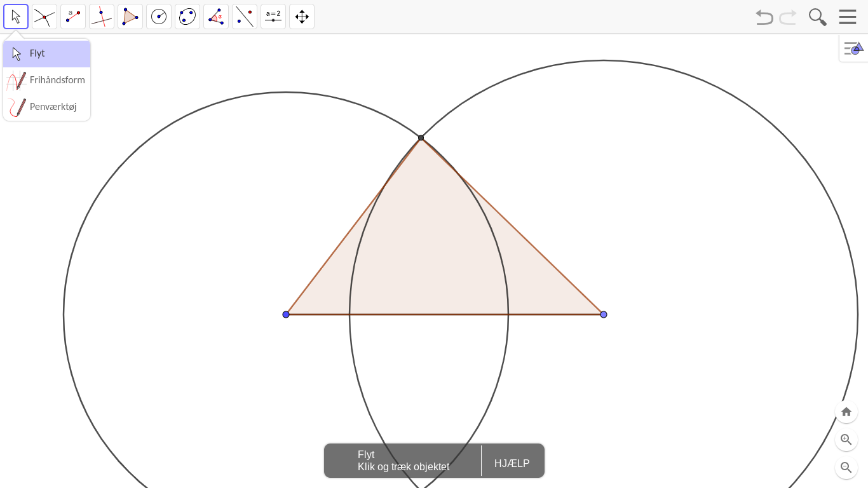Image resolution: width=868 pixels, height=488 pixels.
Task: Select the Segment/Line tool icon
Action: click(x=73, y=17)
